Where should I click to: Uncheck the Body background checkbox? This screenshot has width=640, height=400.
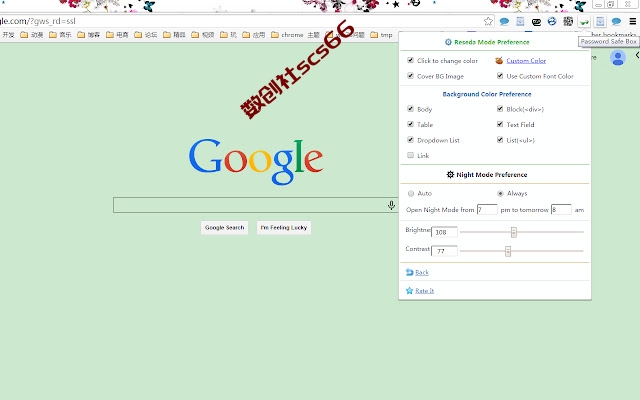click(x=410, y=109)
